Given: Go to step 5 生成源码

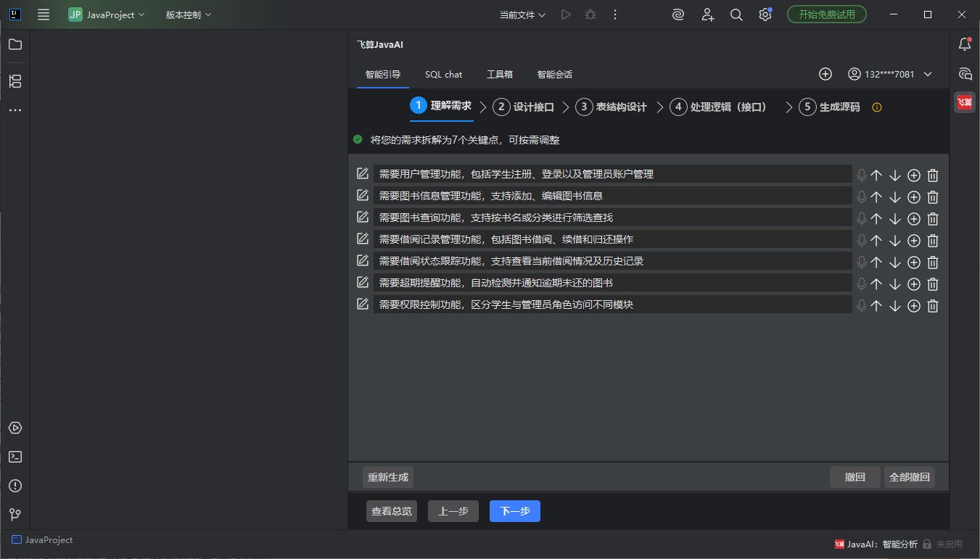Looking at the screenshot, I should [x=829, y=107].
